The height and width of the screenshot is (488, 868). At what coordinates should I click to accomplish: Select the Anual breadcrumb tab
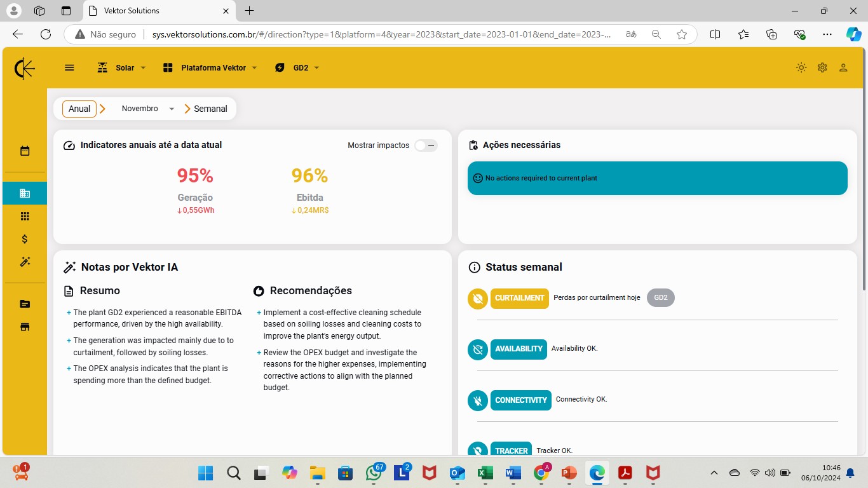click(x=79, y=109)
